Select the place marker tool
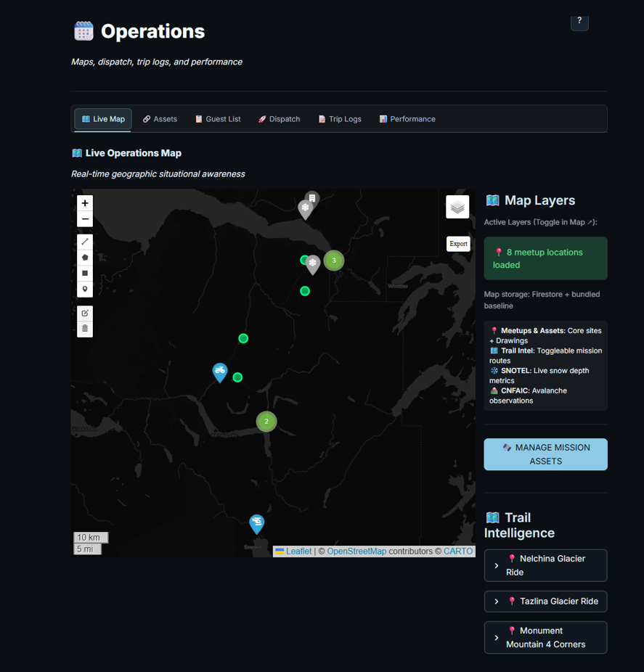The width and height of the screenshot is (644, 672). (85, 290)
